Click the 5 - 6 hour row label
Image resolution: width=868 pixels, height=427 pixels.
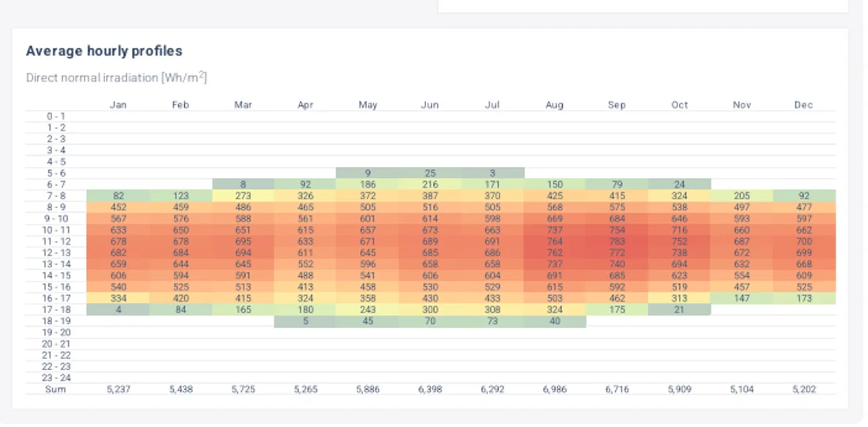point(56,173)
